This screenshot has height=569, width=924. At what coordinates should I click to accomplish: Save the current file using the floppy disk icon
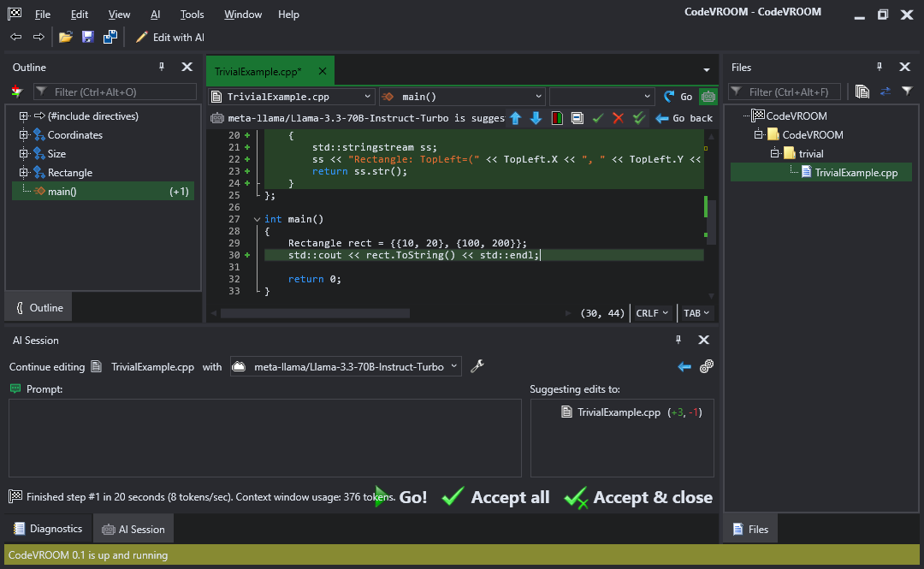point(88,37)
